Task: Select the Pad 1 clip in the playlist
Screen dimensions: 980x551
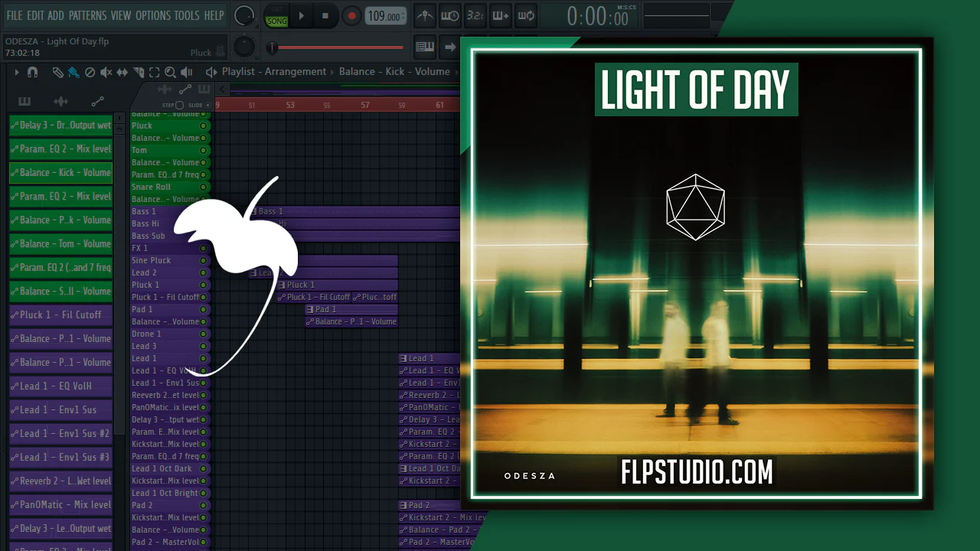Action: pos(351,309)
